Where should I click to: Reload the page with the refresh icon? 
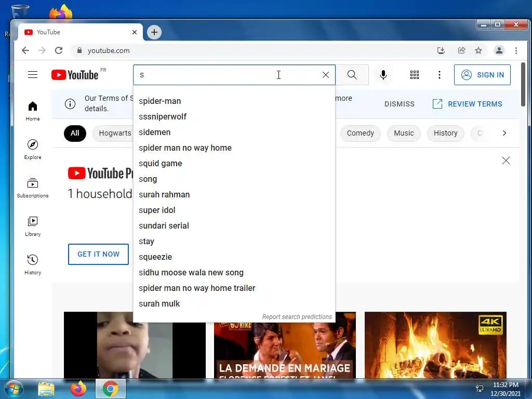(x=59, y=50)
